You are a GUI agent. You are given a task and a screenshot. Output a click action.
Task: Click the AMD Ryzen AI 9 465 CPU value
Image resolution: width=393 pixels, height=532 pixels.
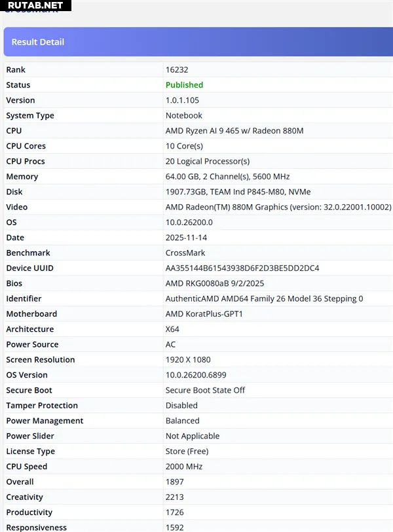tap(234, 131)
